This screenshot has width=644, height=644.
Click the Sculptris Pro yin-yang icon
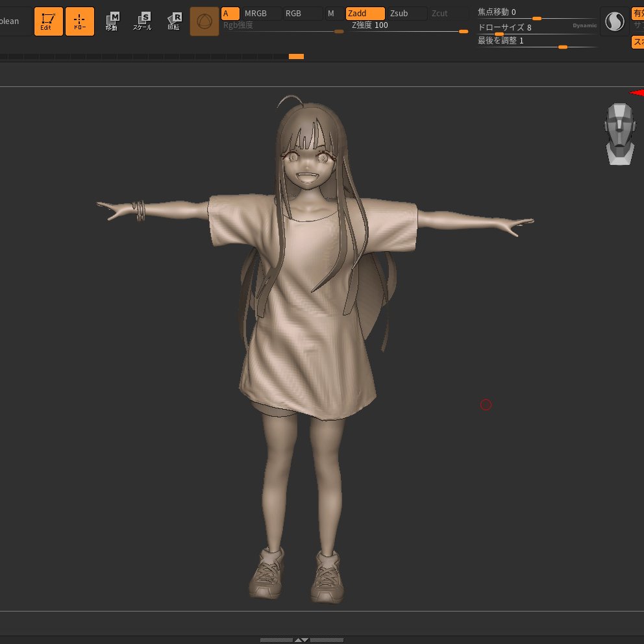[614, 22]
